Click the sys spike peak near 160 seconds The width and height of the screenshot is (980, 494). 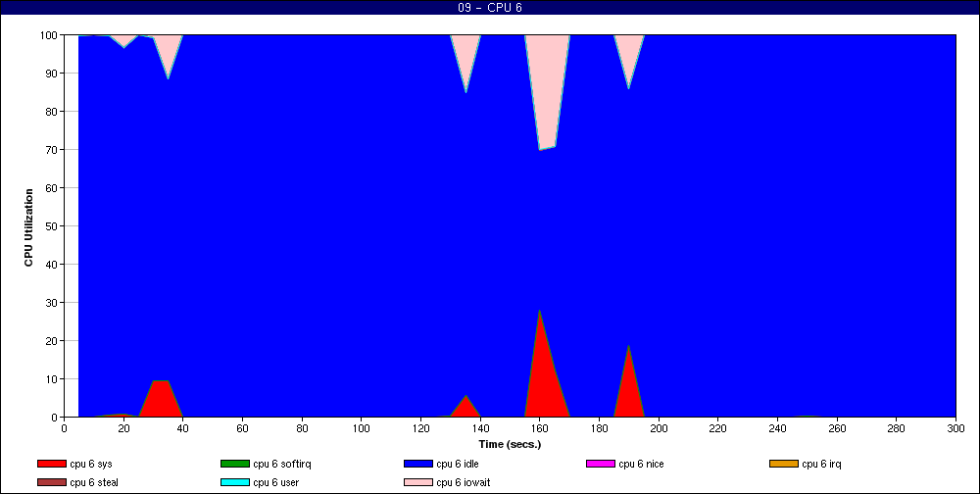[539, 313]
